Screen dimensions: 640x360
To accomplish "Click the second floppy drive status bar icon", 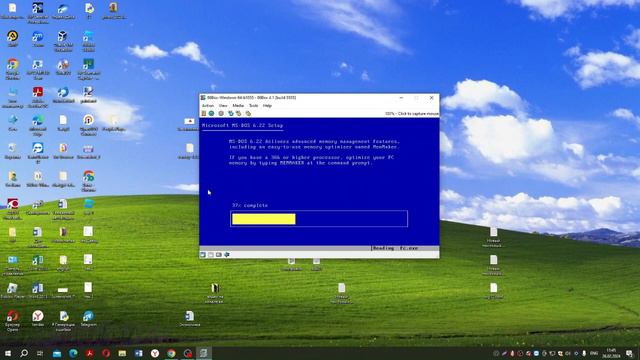I will (211, 255).
